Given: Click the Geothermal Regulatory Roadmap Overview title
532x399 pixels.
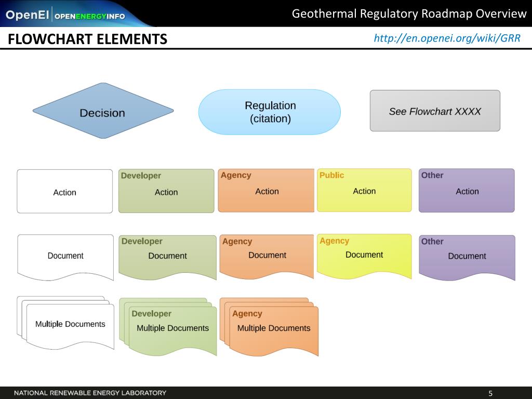Looking at the screenshot, I should click(409, 14).
